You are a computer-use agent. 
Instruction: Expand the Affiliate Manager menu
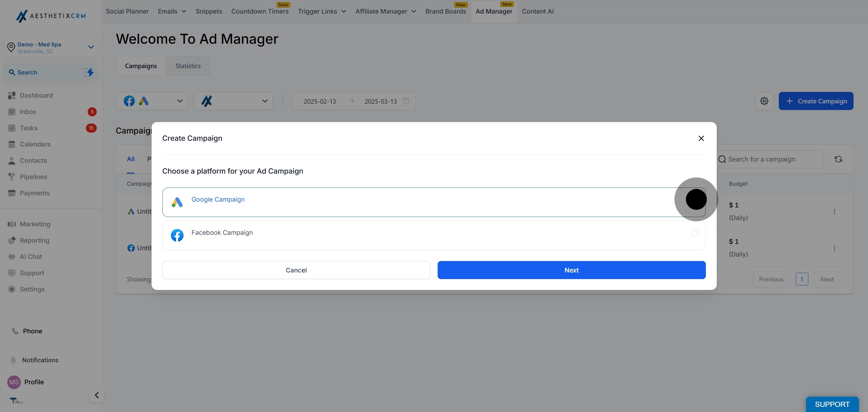pos(385,11)
